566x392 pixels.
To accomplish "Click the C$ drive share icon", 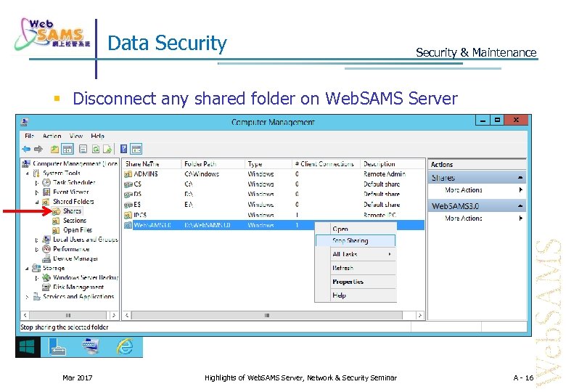I will (128, 184).
